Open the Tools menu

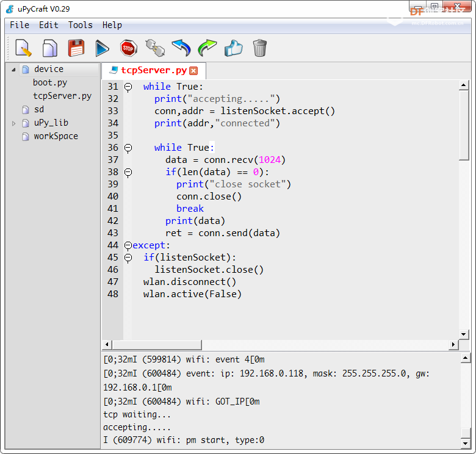pos(80,25)
